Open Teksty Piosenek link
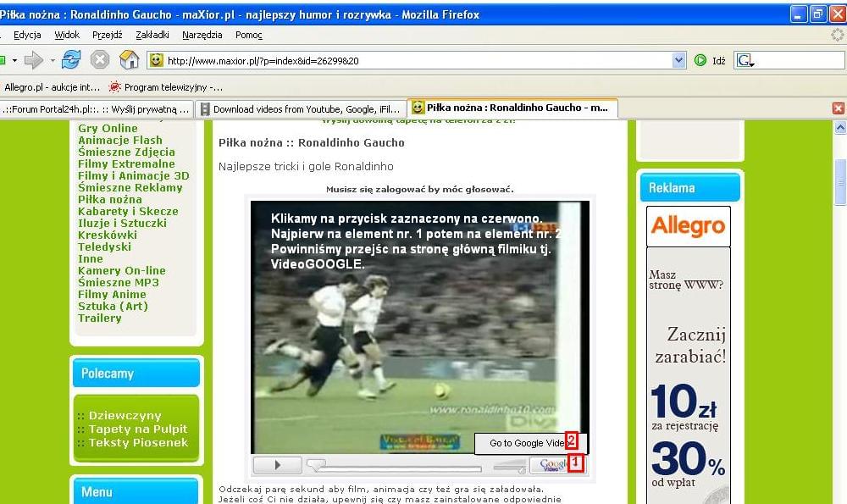This screenshot has height=504, width=847. point(138,442)
